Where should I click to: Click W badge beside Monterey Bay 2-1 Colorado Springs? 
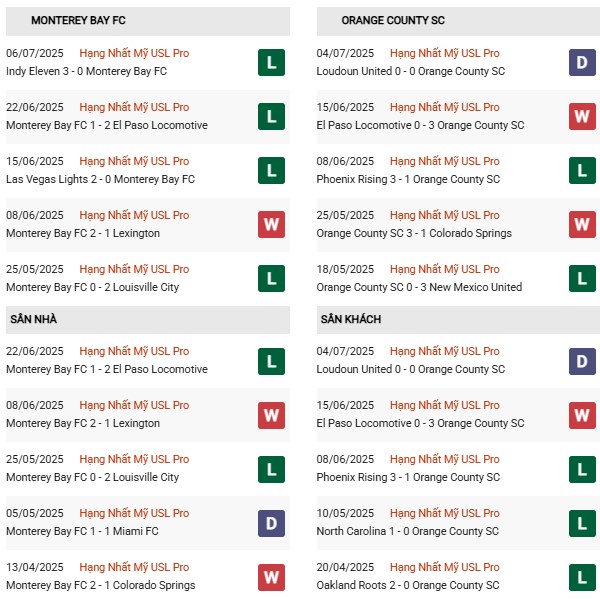point(271,577)
